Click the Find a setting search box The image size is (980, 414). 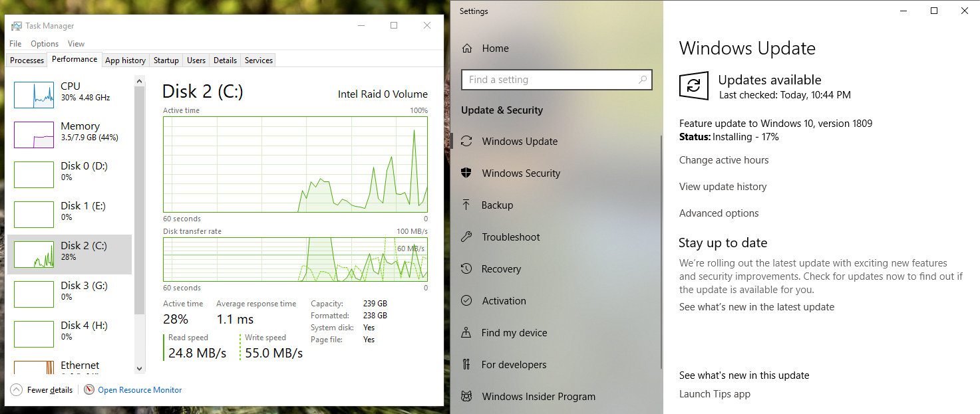(x=556, y=79)
